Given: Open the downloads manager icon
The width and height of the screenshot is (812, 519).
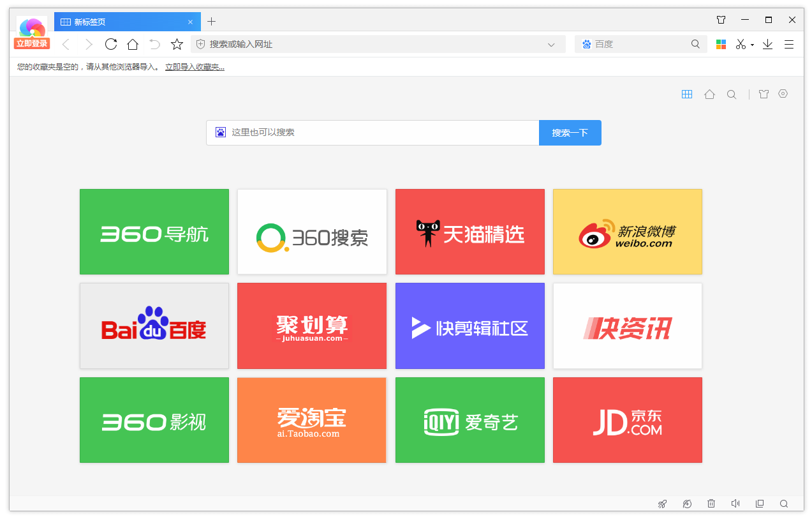Looking at the screenshot, I should [767, 44].
